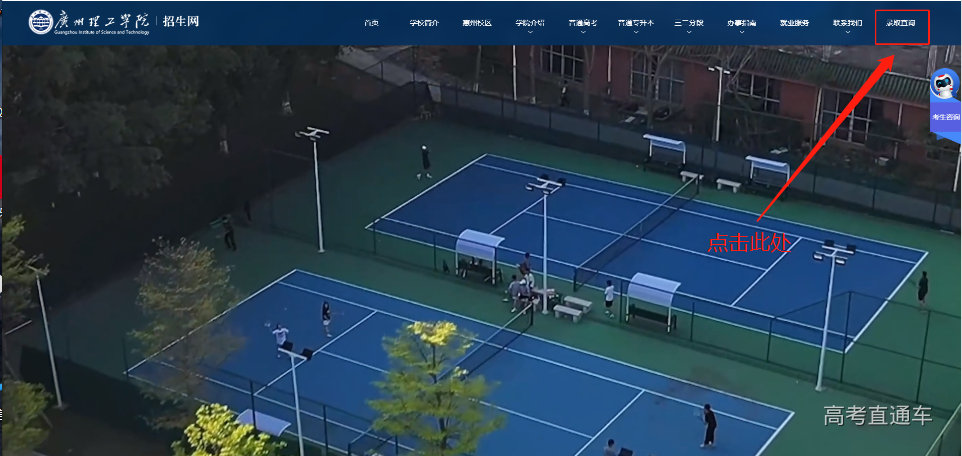Expand the 办事指南 dropdown chevron
Image resolution: width=962 pixels, height=456 pixels.
(741, 31)
